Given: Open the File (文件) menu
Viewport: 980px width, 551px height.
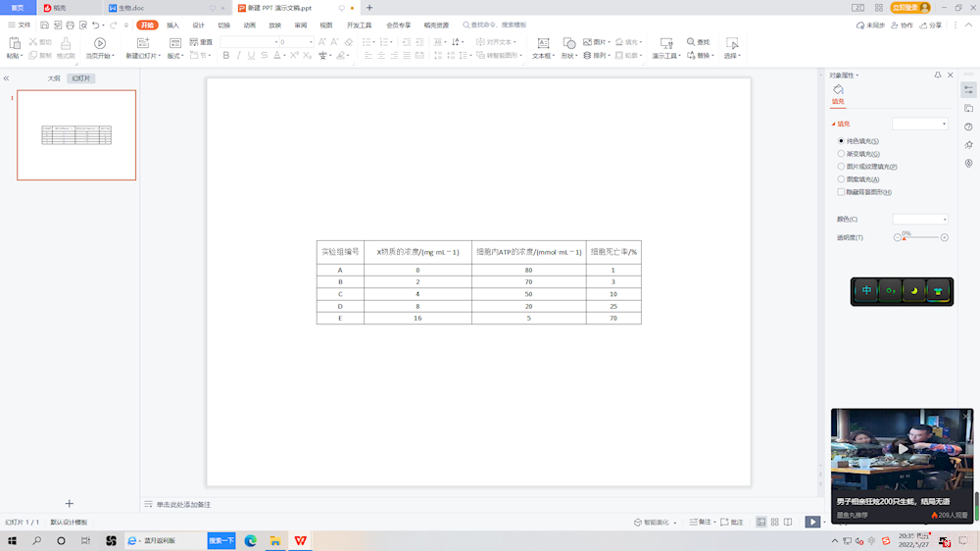Looking at the screenshot, I should click(x=20, y=25).
